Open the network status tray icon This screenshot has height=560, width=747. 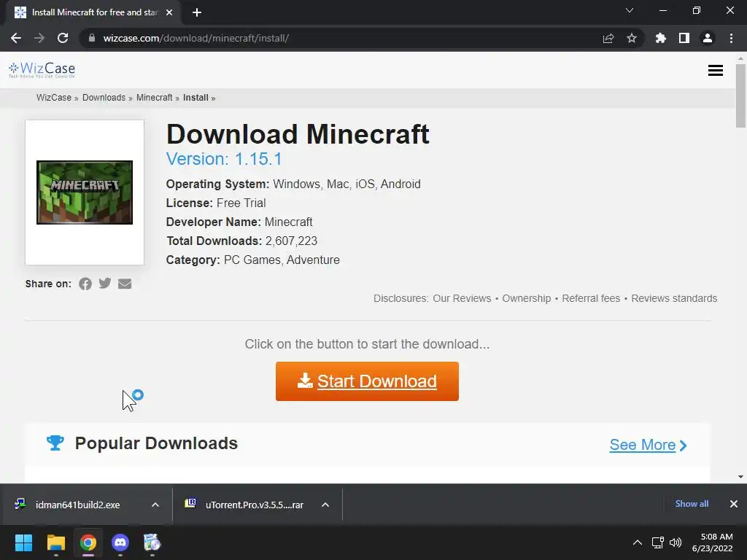[658, 542]
